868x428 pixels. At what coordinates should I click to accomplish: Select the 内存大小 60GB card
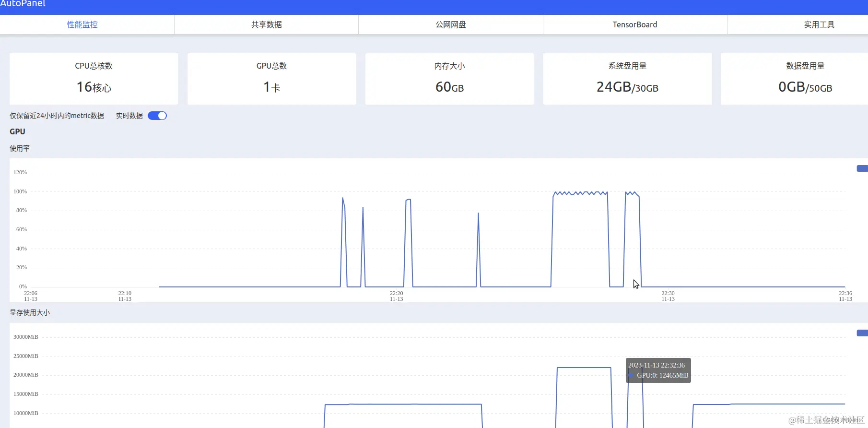pyautogui.click(x=449, y=79)
